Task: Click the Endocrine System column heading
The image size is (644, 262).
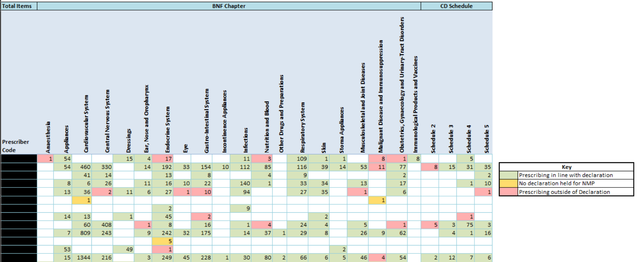Action: coord(167,130)
